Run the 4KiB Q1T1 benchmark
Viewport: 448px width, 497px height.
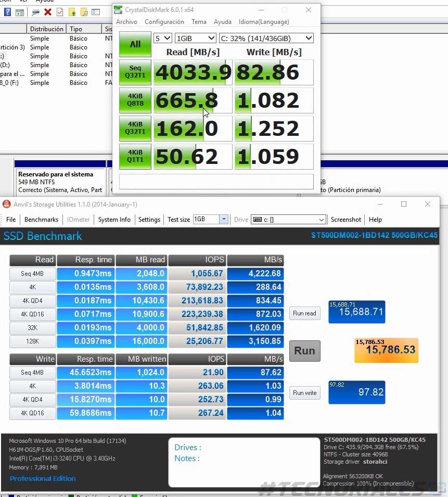135,156
